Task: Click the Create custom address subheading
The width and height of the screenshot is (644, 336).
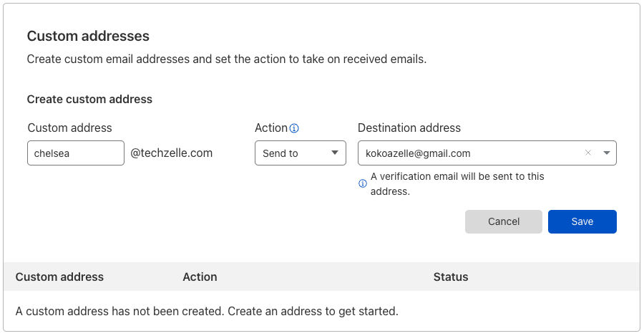Action: point(89,99)
